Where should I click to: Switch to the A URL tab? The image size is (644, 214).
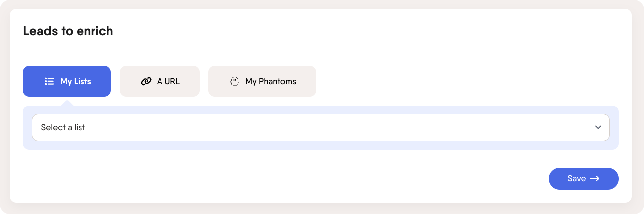click(160, 81)
